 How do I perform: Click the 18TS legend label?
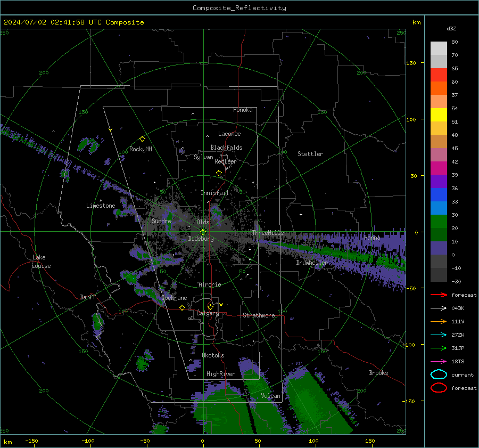pyautogui.click(x=458, y=362)
